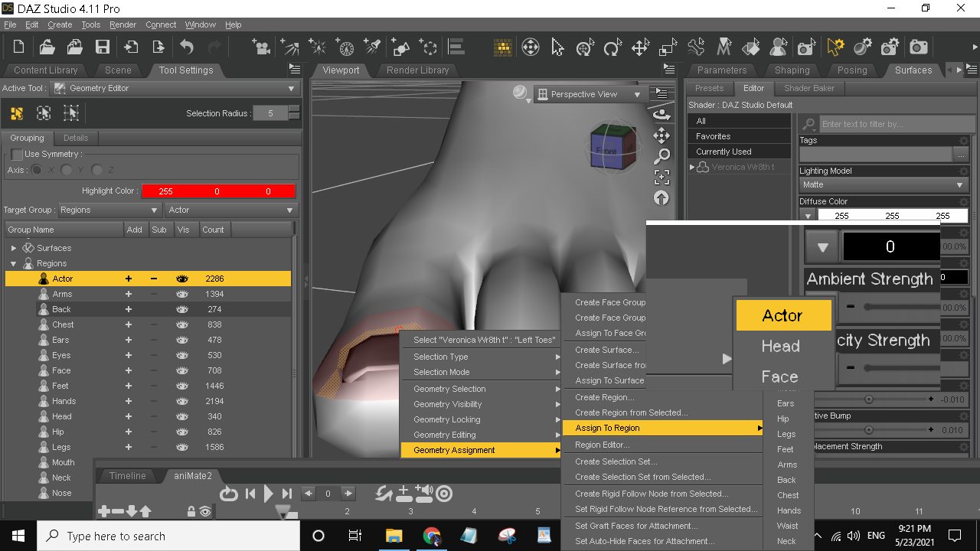Image resolution: width=980 pixels, height=551 pixels.
Task: Open Google Chrome from the taskbar
Action: (432, 536)
